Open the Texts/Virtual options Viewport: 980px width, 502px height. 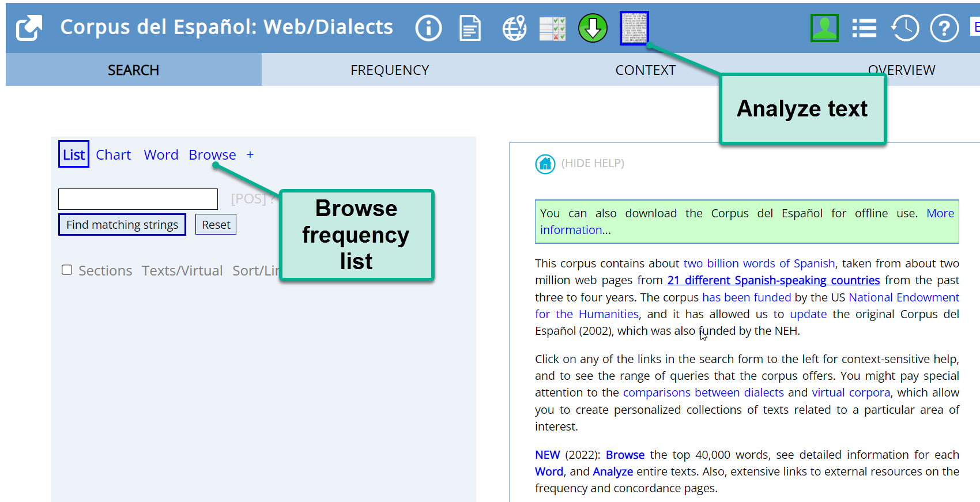(182, 270)
